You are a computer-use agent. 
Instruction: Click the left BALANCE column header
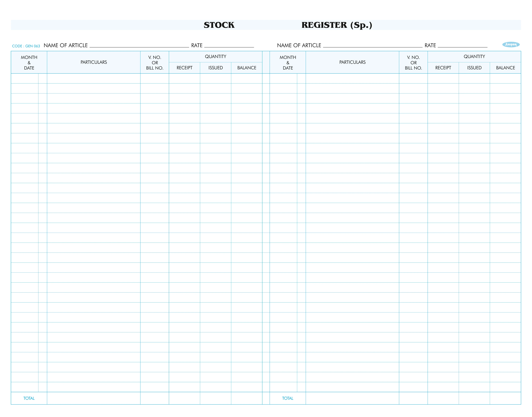pos(247,68)
